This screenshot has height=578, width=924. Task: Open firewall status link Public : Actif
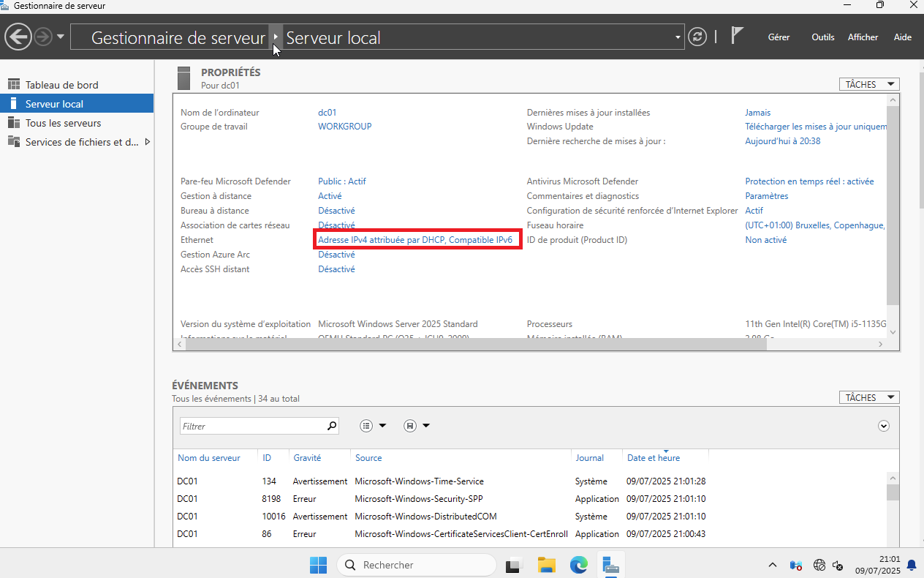[x=342, y=181]
